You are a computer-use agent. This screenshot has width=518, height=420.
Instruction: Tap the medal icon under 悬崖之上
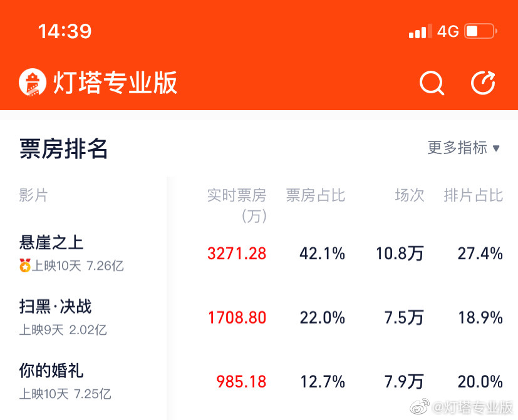[x=25, y=266]
